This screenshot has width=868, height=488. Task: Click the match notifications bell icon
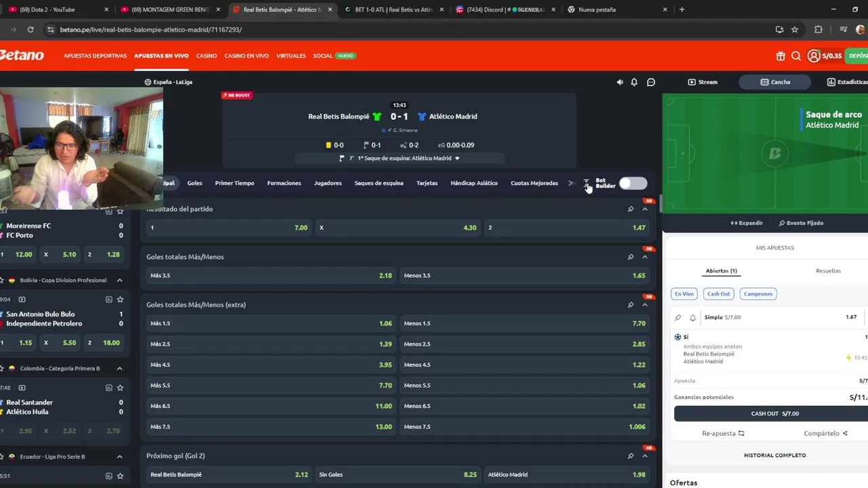pyautogui.click(x=634, y=82)
